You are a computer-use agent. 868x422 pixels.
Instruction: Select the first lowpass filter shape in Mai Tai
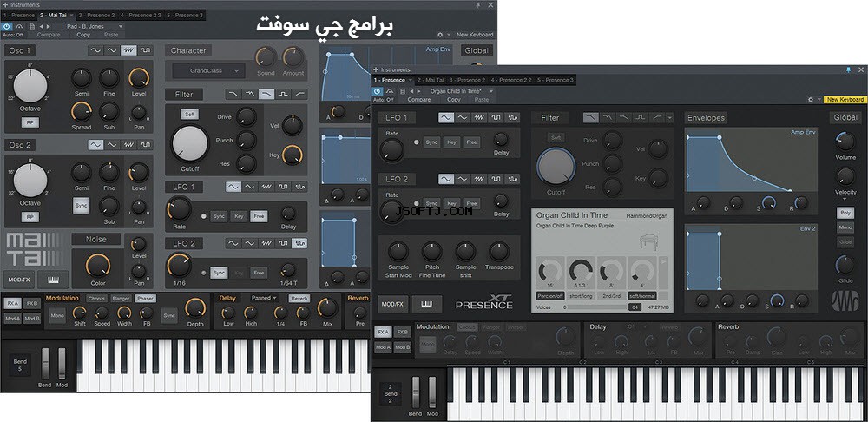tap(233, 94)
